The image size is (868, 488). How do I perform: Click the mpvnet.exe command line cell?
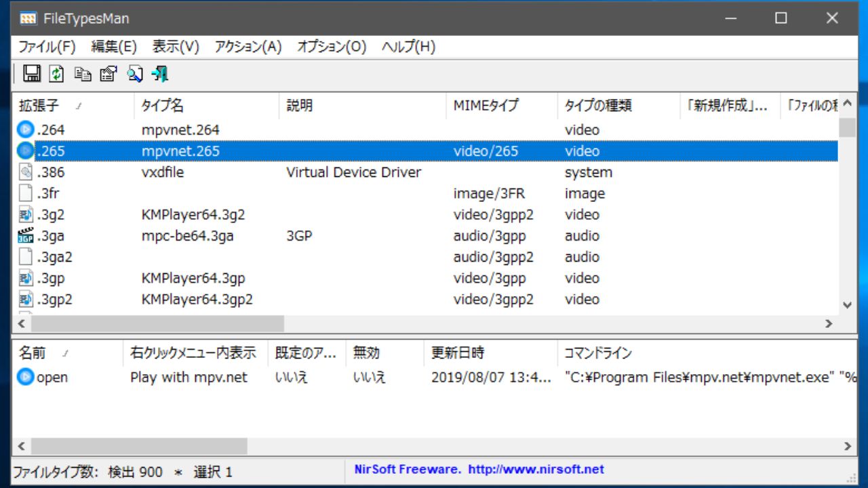coord(710,377)
